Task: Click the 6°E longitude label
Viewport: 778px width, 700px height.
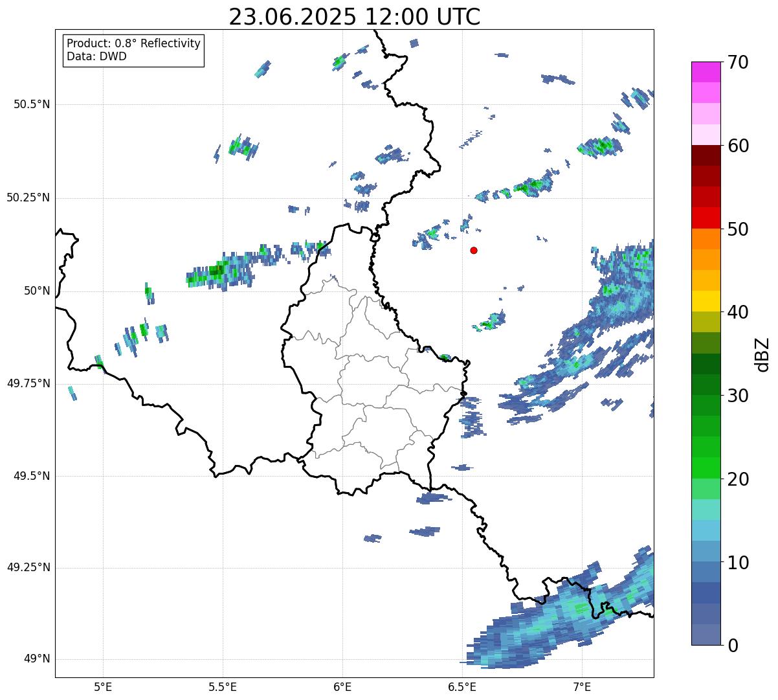Action: click(342, 688)
